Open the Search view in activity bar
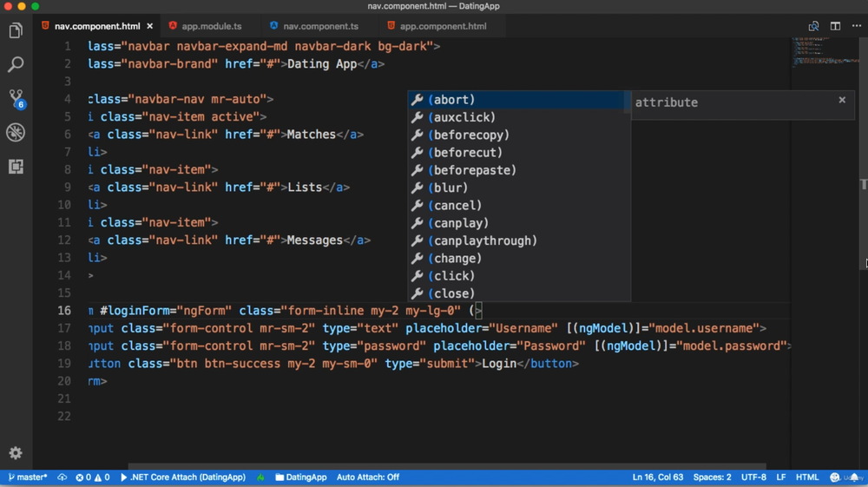 (16, 65)
